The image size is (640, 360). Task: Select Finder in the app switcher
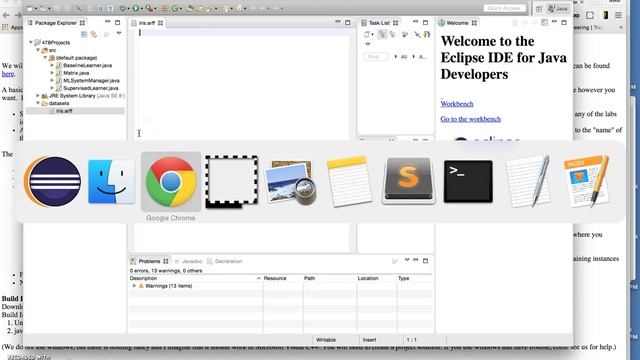(x=111, y=182)
